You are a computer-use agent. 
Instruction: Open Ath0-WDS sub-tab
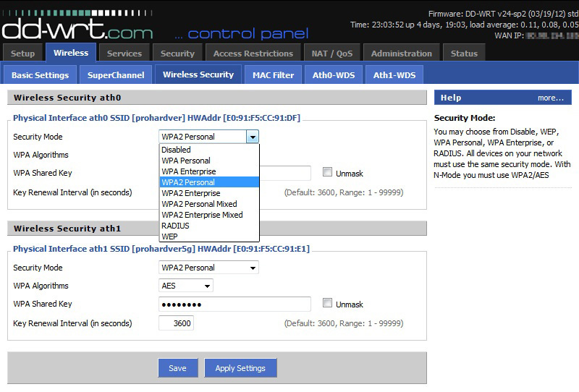pos(334,75)
